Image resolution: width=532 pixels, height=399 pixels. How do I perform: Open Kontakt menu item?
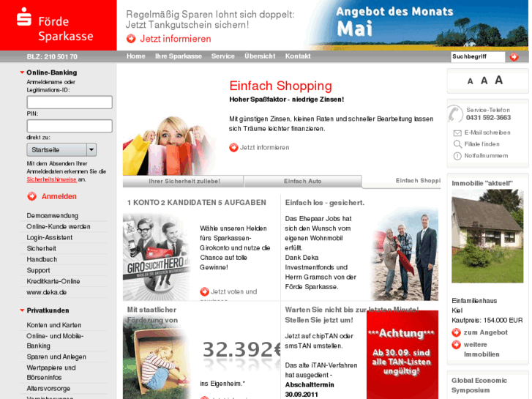298,56
